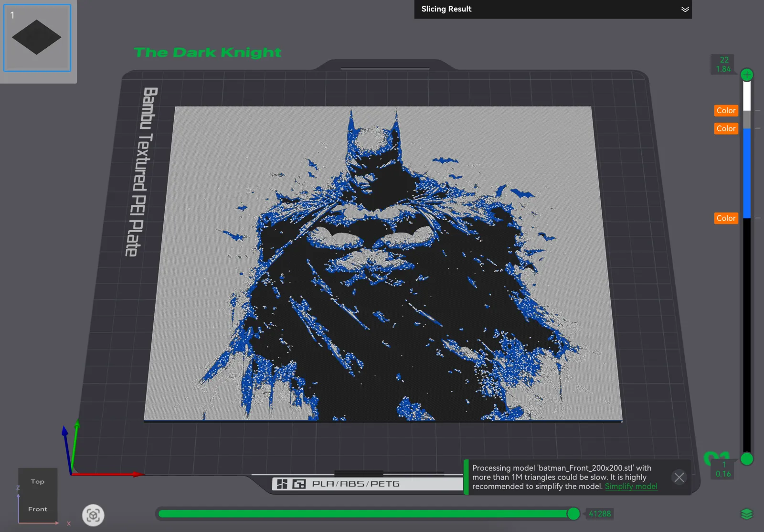Select the Top face of view cube
Image resolution: width=764 pixels, height=532 pixels.
(x=38, y=481)
